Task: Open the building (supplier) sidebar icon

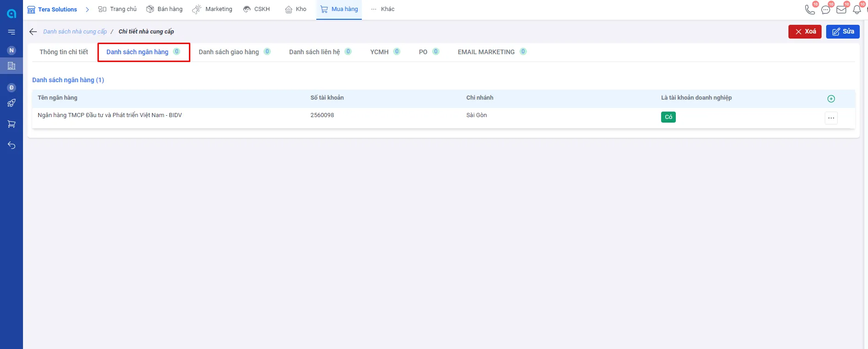Action: (x=11, y=66)
